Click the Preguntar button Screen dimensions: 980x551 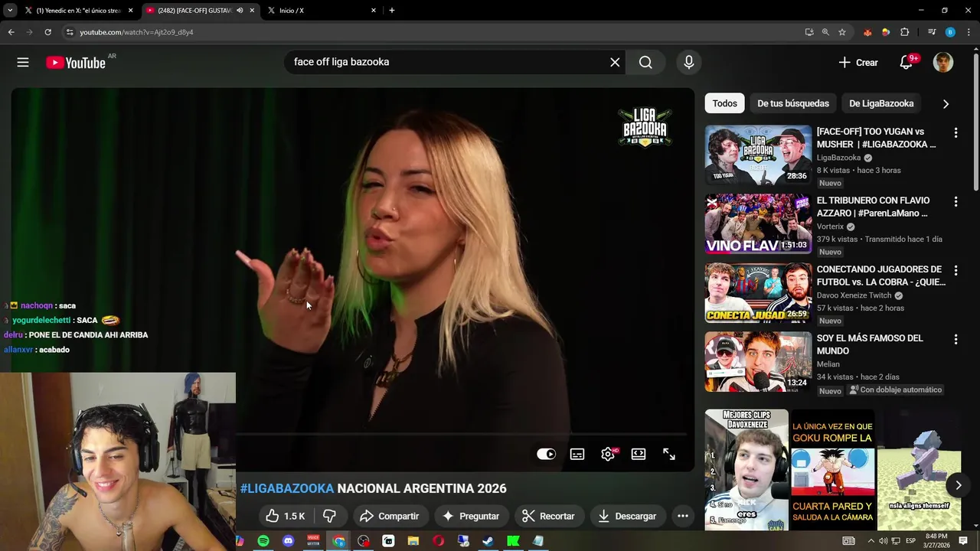click(471, 516)
